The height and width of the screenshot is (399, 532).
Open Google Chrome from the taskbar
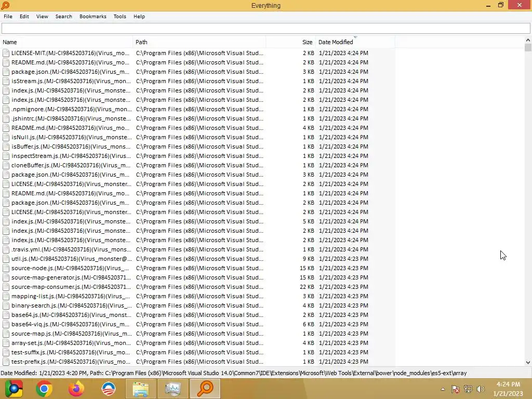tap(44, 389)
